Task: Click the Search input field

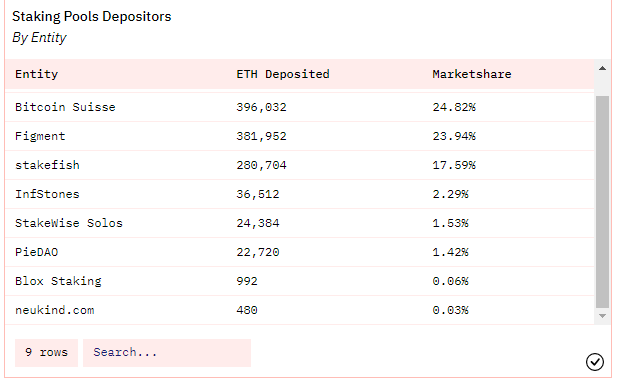Action: click(167, 353)
